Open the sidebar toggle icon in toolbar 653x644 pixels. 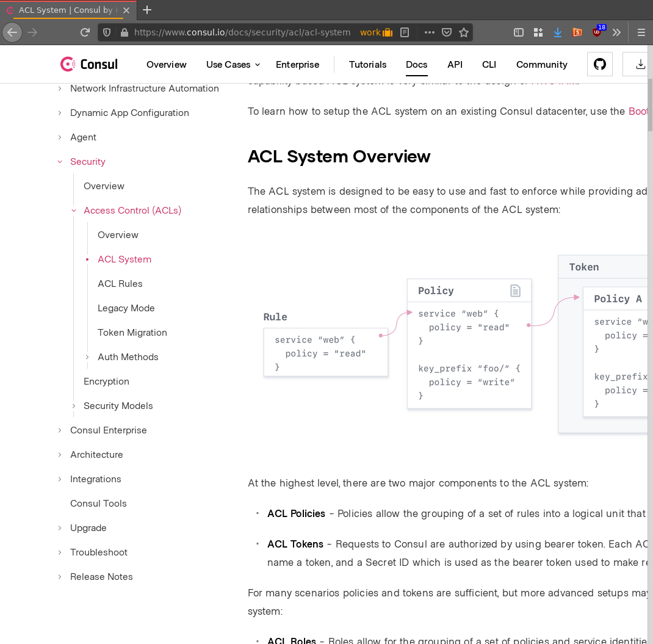[519, 32]
